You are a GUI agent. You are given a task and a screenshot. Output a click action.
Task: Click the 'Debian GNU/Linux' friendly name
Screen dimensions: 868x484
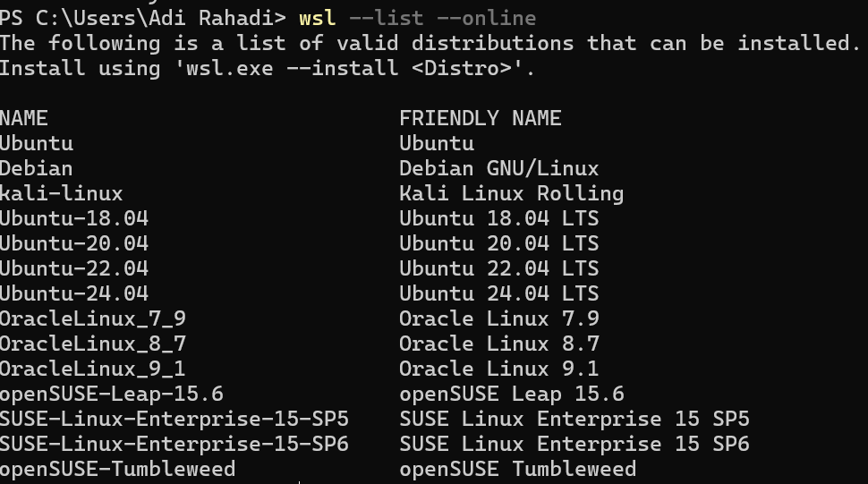[x=498, y=168]
